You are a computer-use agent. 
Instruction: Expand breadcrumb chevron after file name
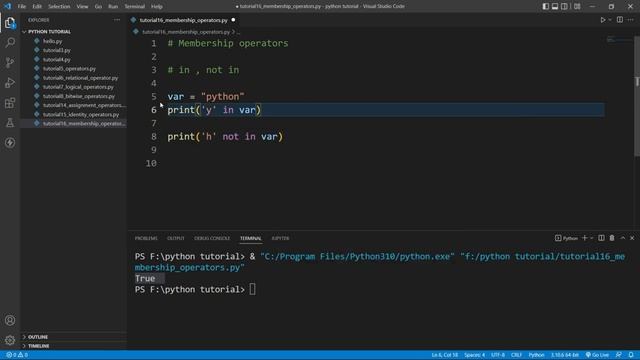(x=233, y=31)
